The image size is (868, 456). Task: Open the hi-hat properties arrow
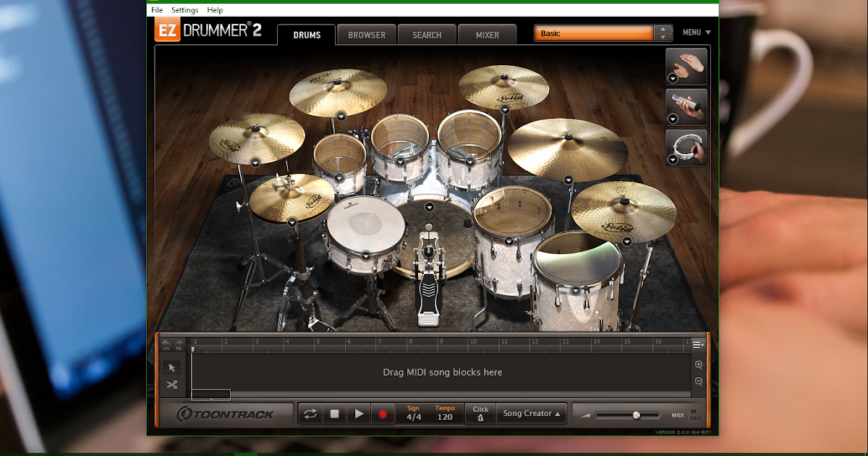(x=292, y=222)
